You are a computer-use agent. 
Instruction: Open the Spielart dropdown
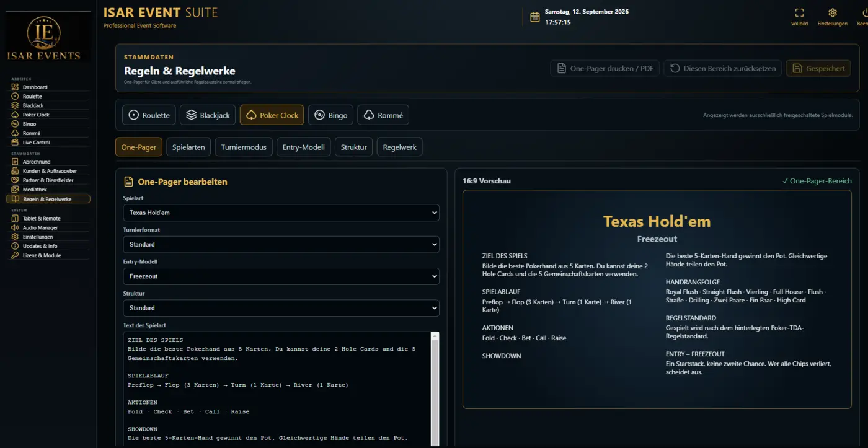(x=281, y=213)
